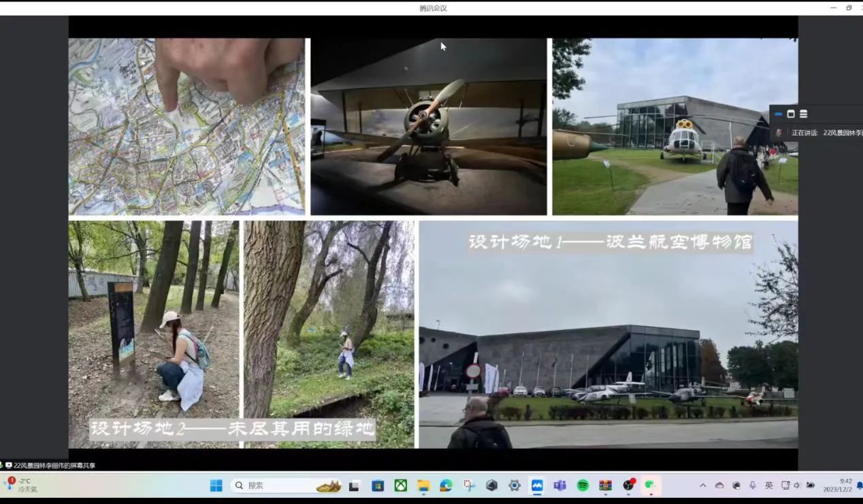Screen dimensions: 863x504
Task: Switch the 英 input language indicator
Action: pyautogui.click(x=768, y=486)
